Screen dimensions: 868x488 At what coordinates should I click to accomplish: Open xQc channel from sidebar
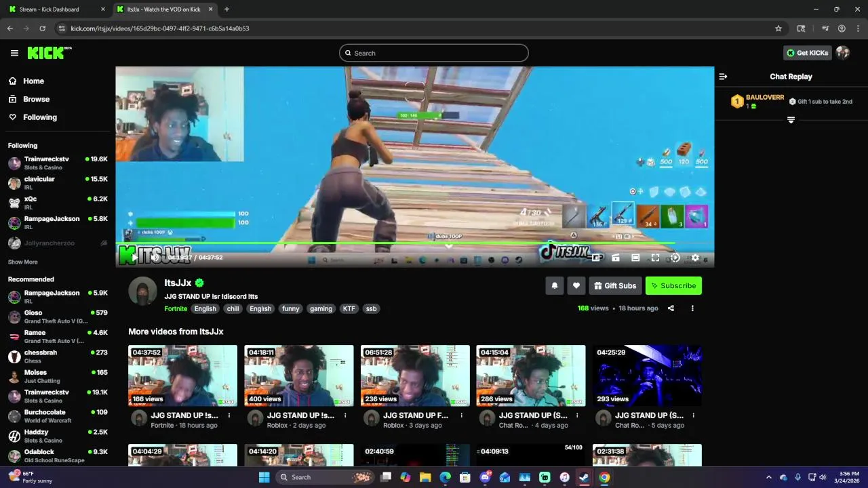point(58,203)
